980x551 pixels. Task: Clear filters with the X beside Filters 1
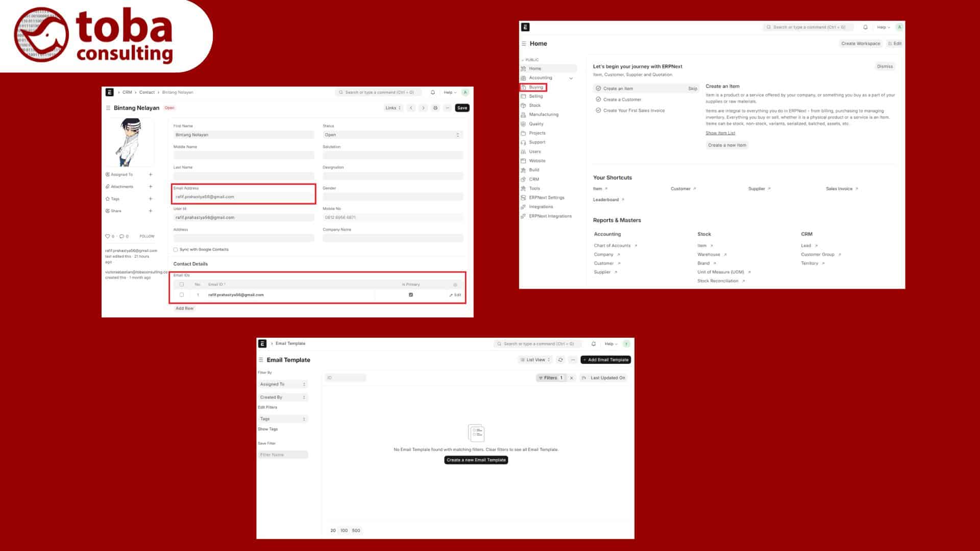pos(572,378)
